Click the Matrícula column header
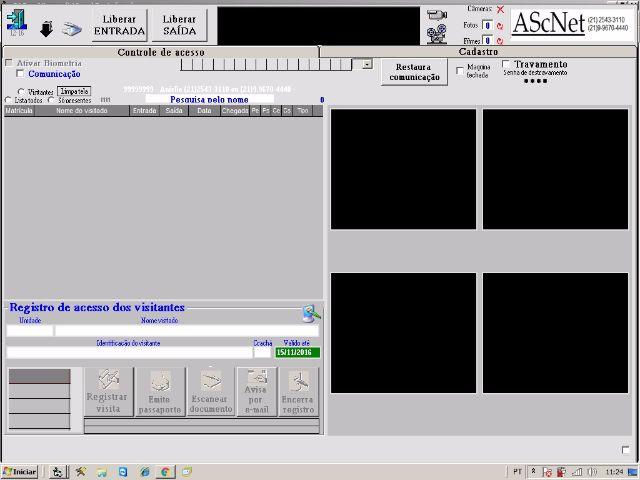Image resolution: width=640 pixels, height=480 pixels. click(x=19, y=111)
